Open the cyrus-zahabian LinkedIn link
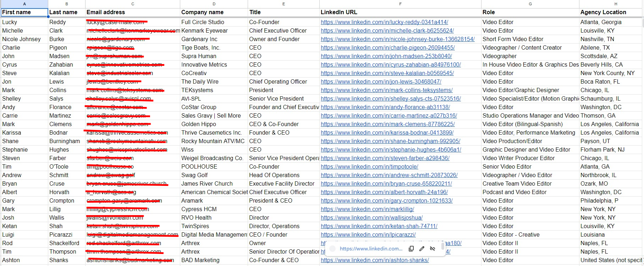This screenshot has width=644, height=266. click(x=391, y=64)
